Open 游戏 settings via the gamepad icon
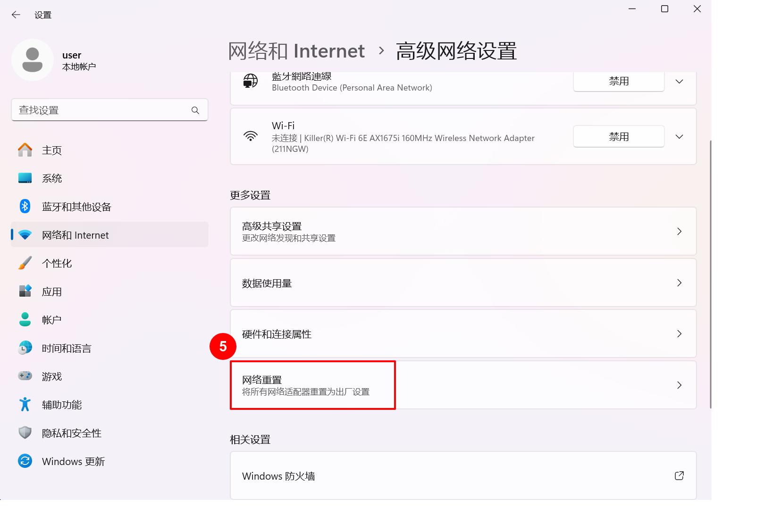773x532 pixels. [25, 376]
